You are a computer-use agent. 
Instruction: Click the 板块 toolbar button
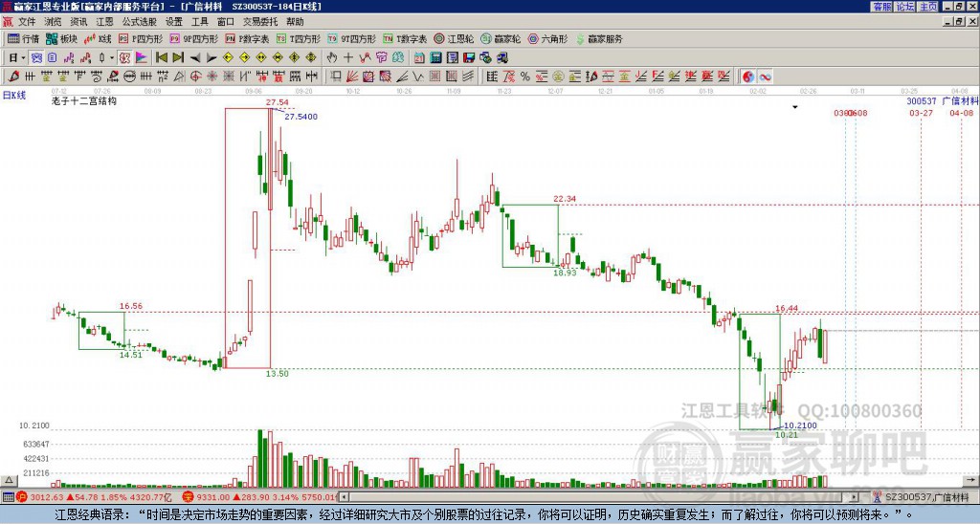coord(61,38)
